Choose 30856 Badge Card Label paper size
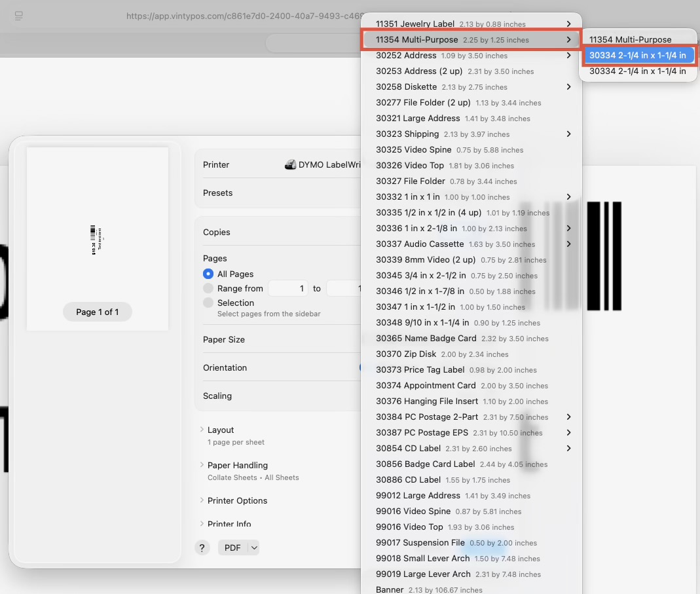This screenshot has width=700, height=594. [471, 464]
